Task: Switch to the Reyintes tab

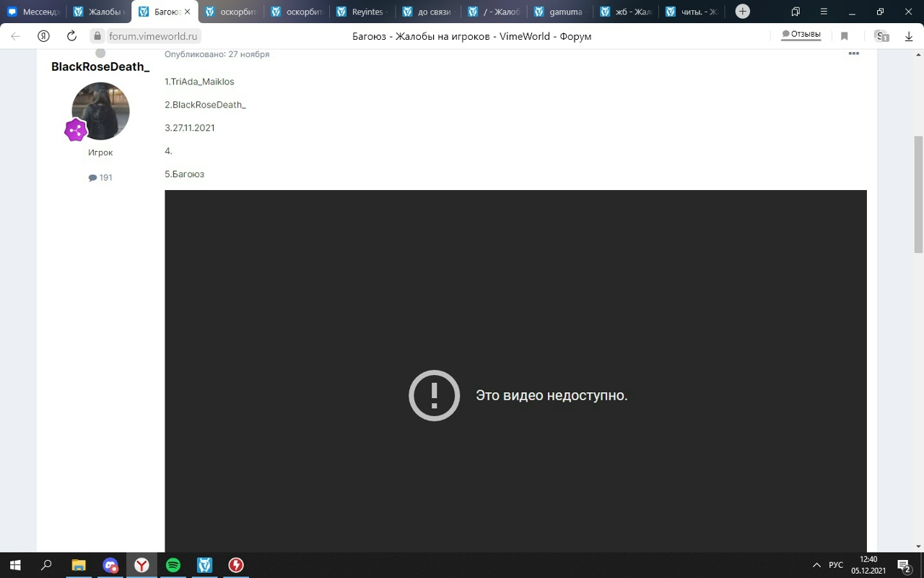Action: click(x=362, y=12)
